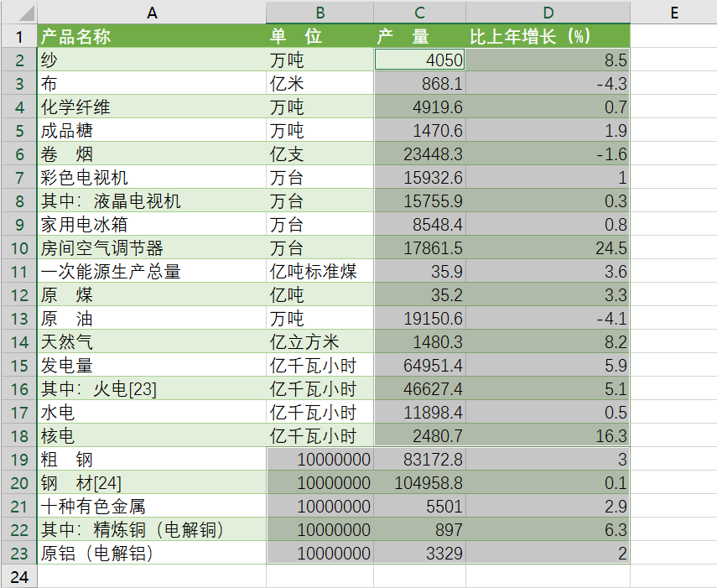The image size is (717, 588).
Task: Click the 比上年增长（%） header cell
Action: point(548,36)
